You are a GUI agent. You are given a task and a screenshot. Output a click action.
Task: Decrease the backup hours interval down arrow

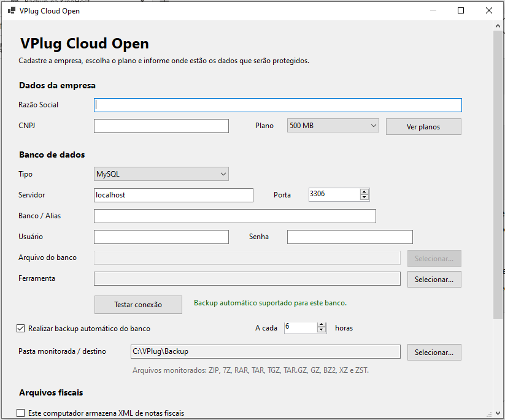click(x=322, y=330)
